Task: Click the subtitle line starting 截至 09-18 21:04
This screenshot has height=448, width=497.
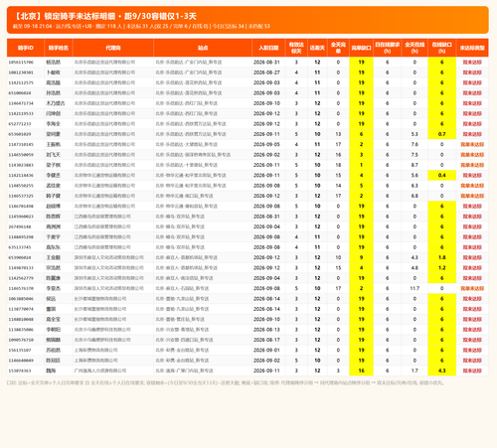Action: (x=141, y=26)
